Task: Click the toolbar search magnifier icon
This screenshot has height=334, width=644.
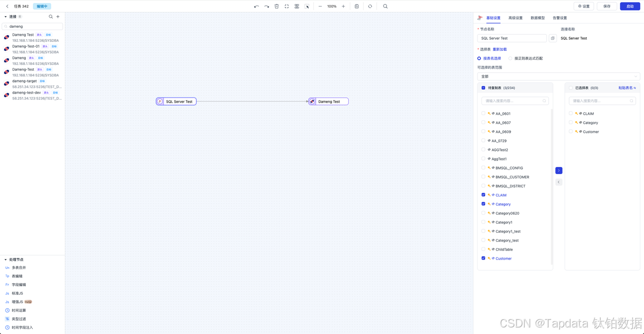Action: [385, 7]
